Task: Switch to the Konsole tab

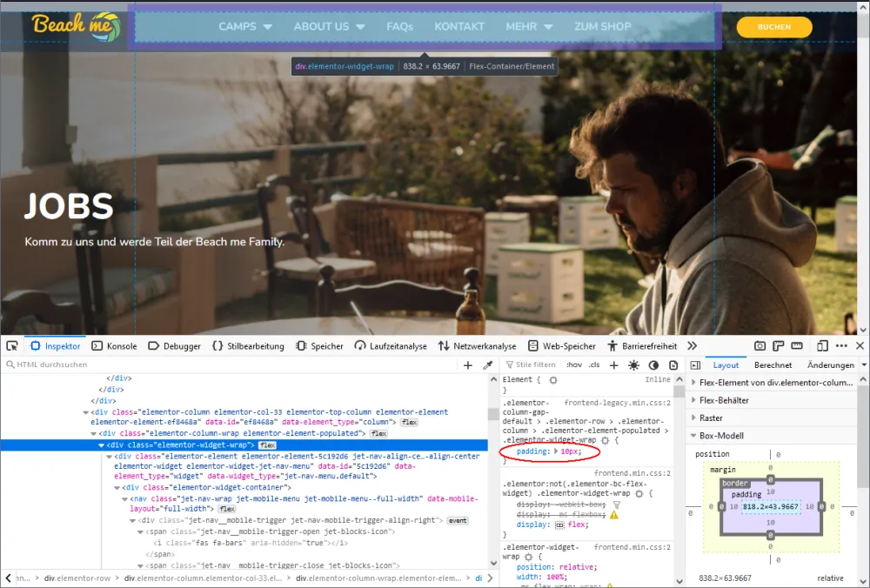Action: click(114, 346)
